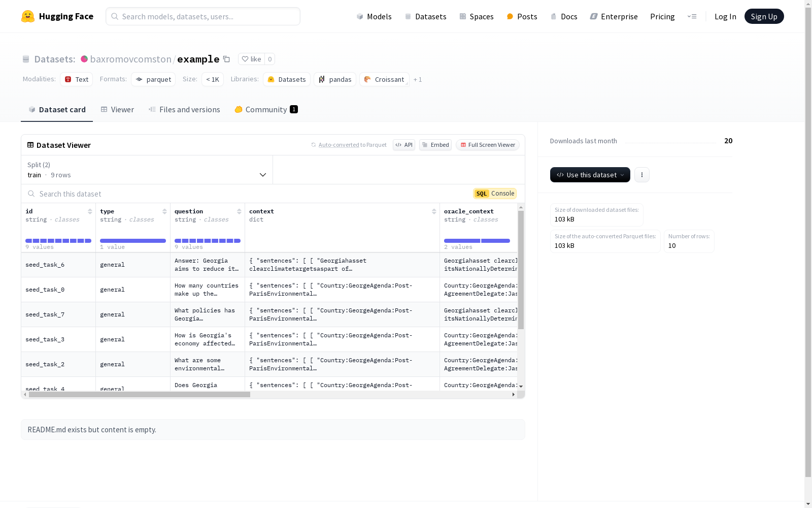
Task: Open the navigation more-options menu icon
Action: [692, 16]
